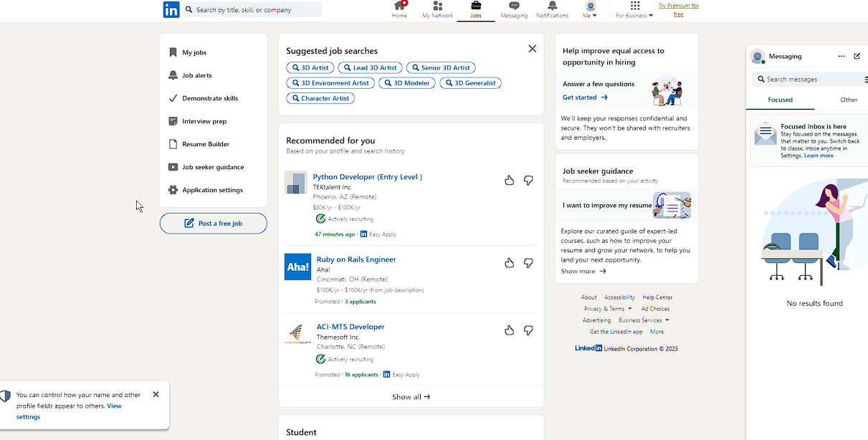Click the More footer link
The height and width of the screenshot is (440, 868).
coord(657,332)
